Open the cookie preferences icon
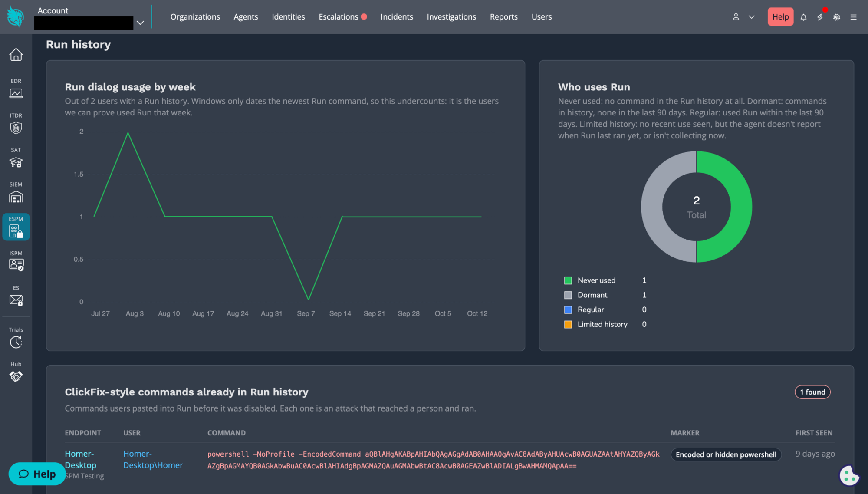868x494 pixels. coord(849,475)
